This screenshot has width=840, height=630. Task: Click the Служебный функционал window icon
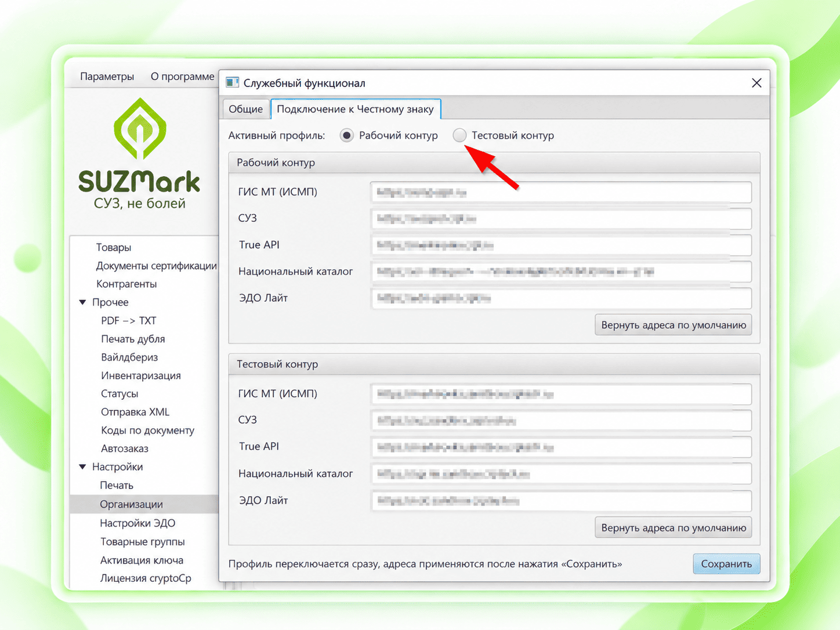(232, 82)
